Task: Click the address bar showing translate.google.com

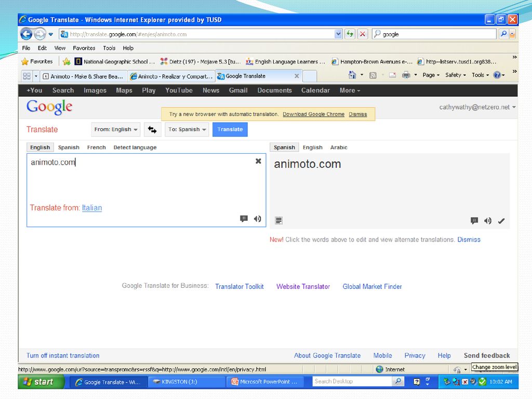Action: click(197, 34)
